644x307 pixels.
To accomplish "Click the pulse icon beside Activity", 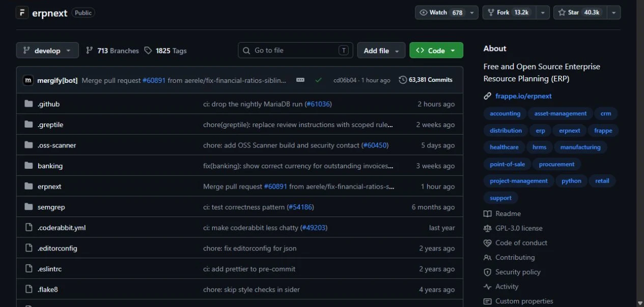I will coord(487,287).
